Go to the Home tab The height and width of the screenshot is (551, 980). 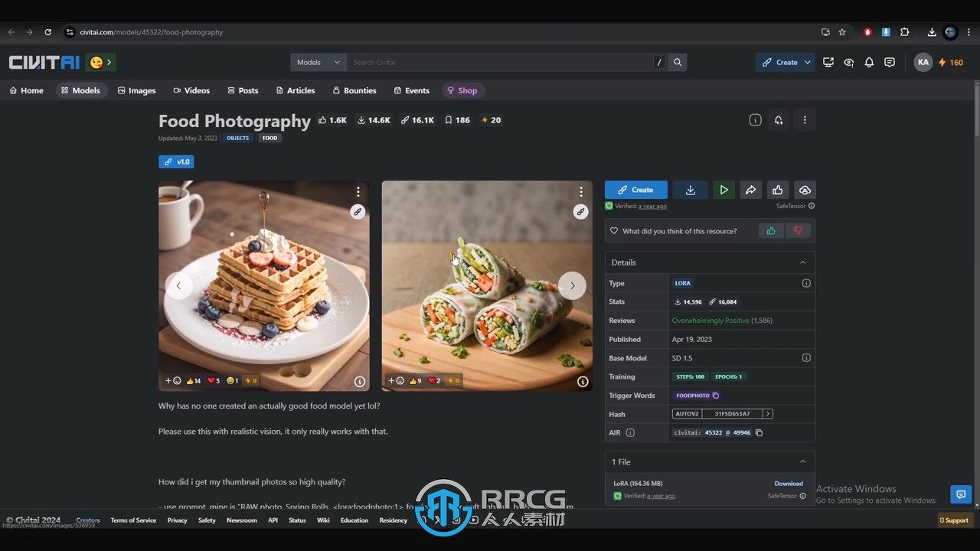click(x=27, y=90)
